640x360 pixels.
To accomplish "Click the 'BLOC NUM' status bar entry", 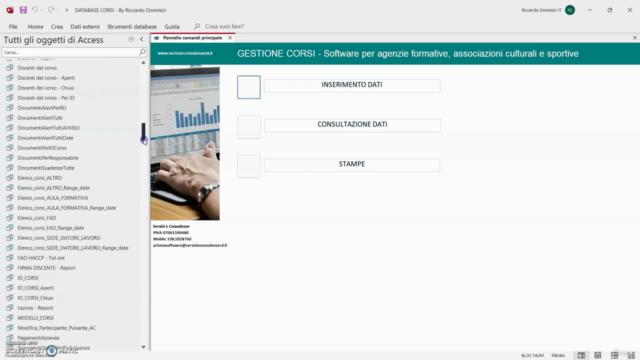I will pyautogui.click(x=532, y=356).
